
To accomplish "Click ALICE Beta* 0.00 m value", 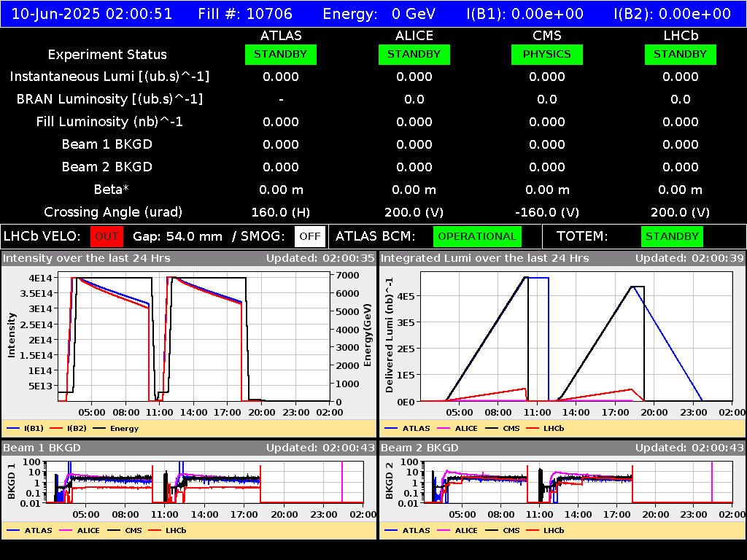I will (414, 190).
